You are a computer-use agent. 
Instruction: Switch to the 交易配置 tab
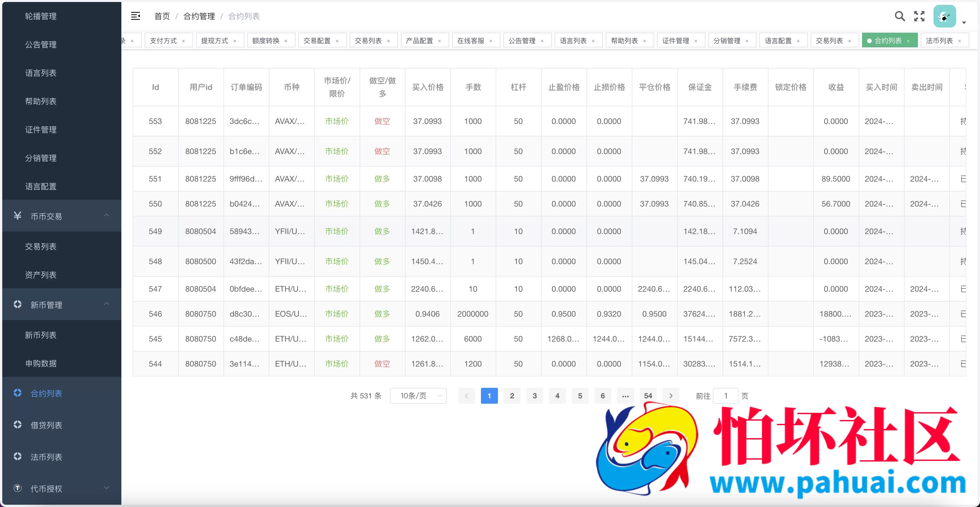[x=317, y=40]
